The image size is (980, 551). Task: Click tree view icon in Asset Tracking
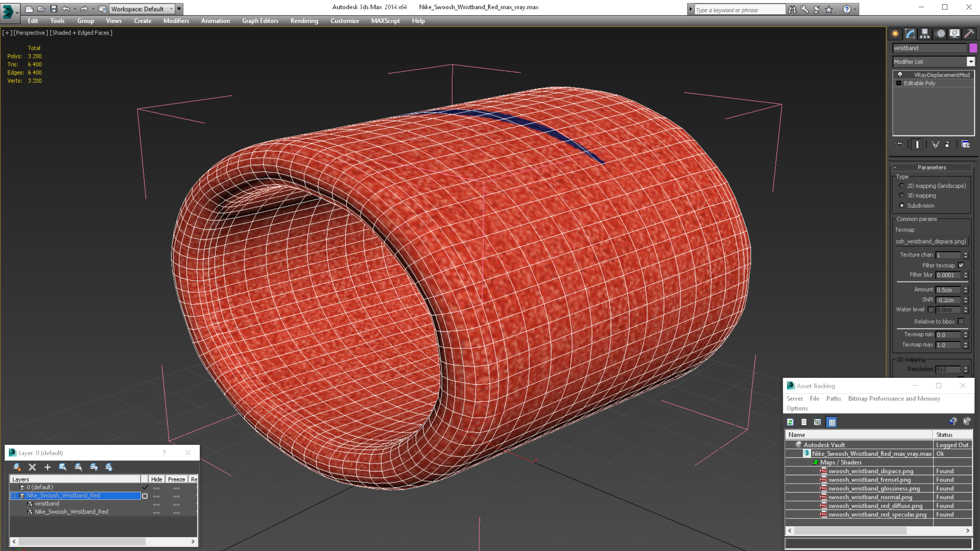(x=817, y=422)
